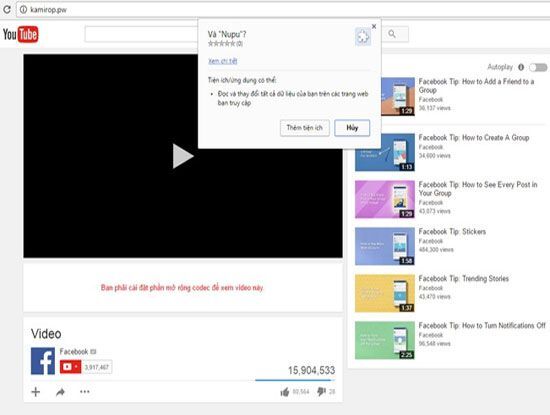550x415 pixels.
Task: Click the red YouTube subscribe button
Action: coord(71,367)
